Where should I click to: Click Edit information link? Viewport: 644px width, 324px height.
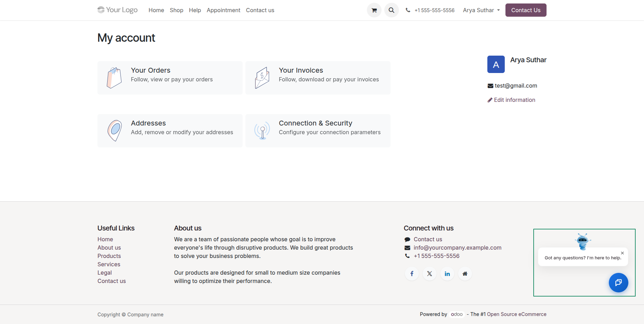click(511, 100)
